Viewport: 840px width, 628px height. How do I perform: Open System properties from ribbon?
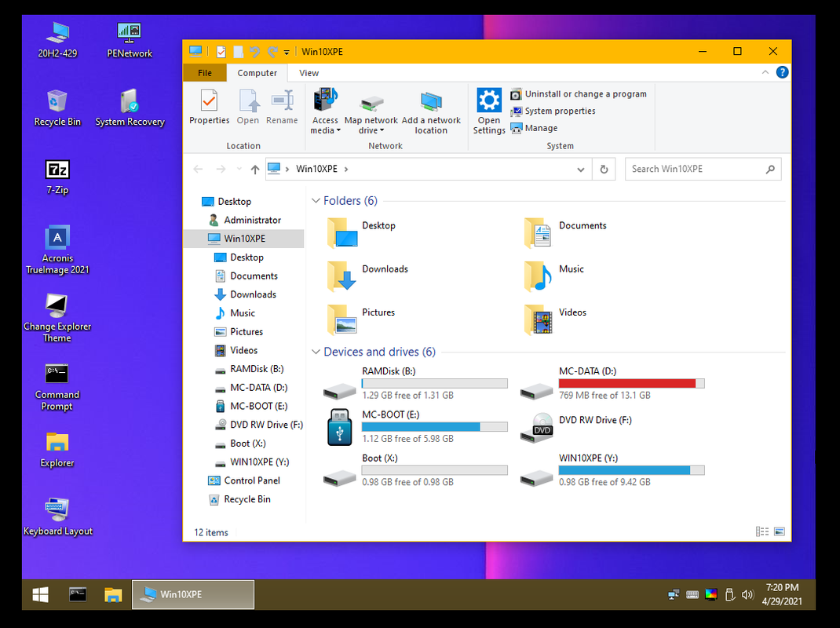pyautogui.click(x=553, y=111)
